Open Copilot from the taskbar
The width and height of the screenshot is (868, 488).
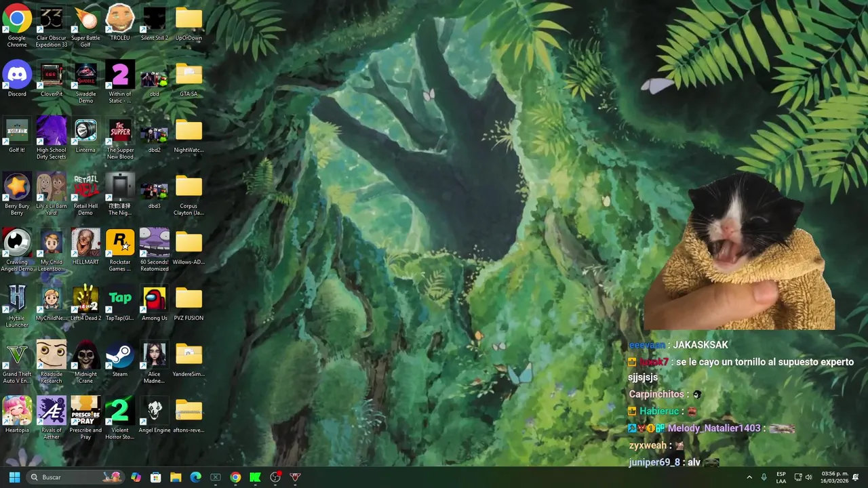pos(136,477)
